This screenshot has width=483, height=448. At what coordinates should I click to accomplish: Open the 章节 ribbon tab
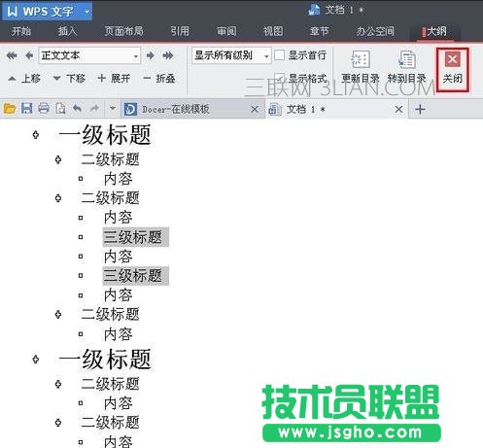(x=319, y=31)
